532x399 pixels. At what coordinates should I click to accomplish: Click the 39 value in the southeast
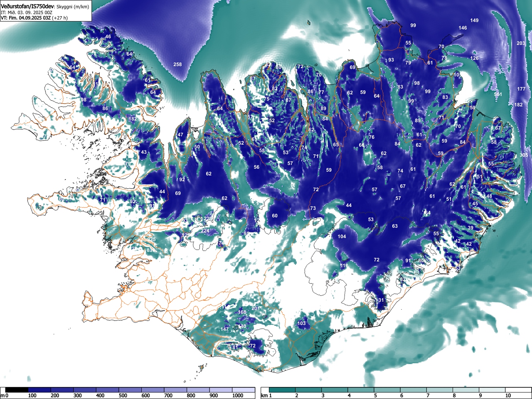(470, 228)
